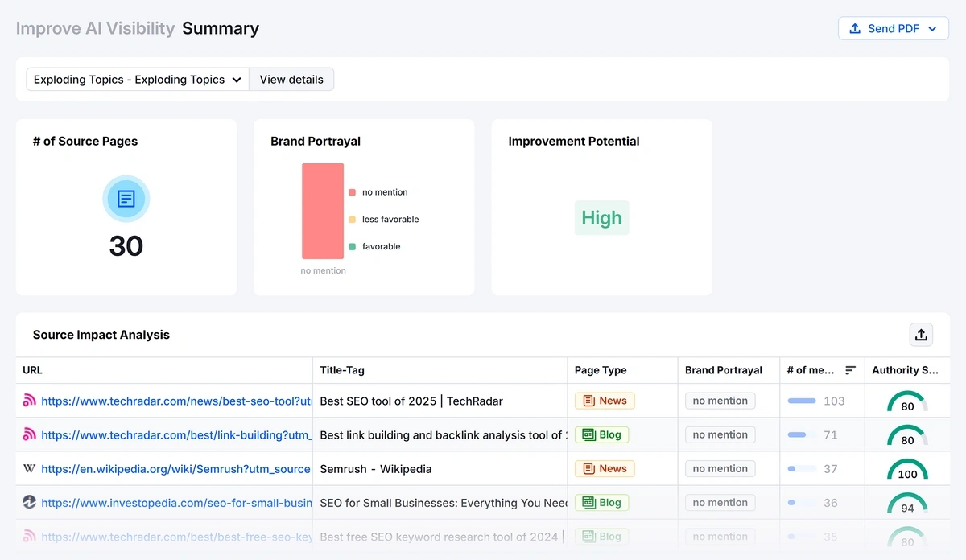Click no mention badge in best-seo-tool row
Viewport: 966px width, 560px height.
click(x=720, y=401)
